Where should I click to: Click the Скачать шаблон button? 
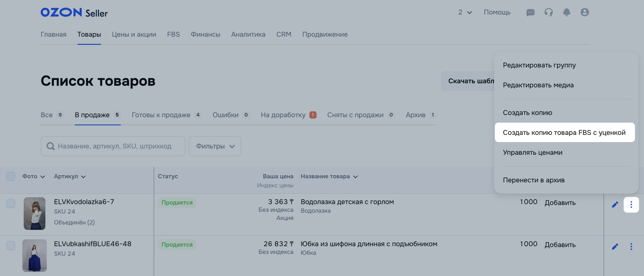468,81
